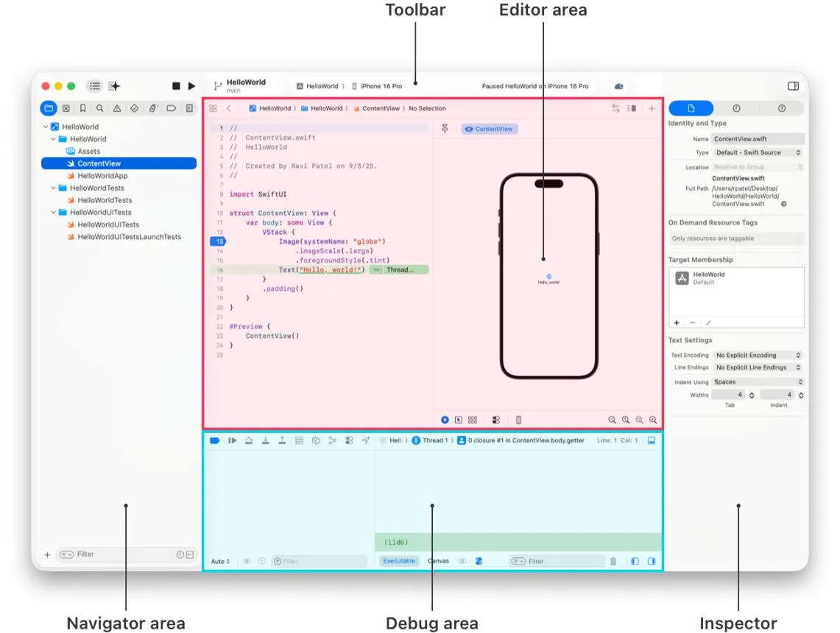Pin the ContentView preview
The width and height of the screenshot is (840, 633).
click(x=445, y=129)
